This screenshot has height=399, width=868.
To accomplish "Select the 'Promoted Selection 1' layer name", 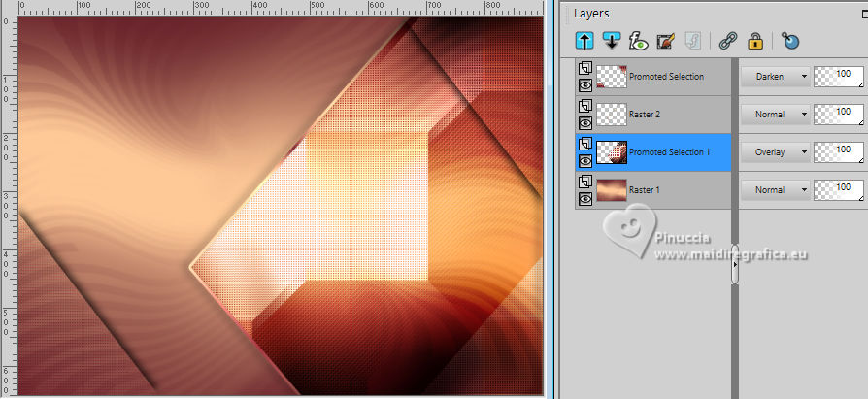I will click(x=669, y=151).
